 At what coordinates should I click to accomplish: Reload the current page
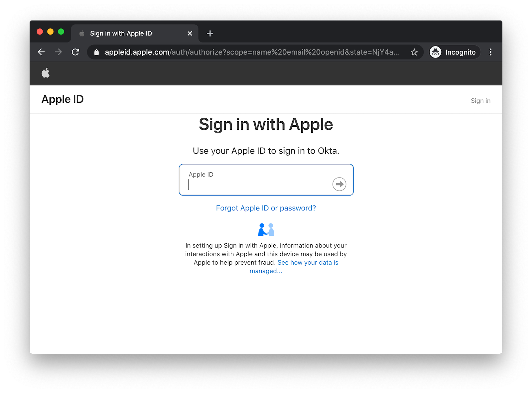(75, 52)
